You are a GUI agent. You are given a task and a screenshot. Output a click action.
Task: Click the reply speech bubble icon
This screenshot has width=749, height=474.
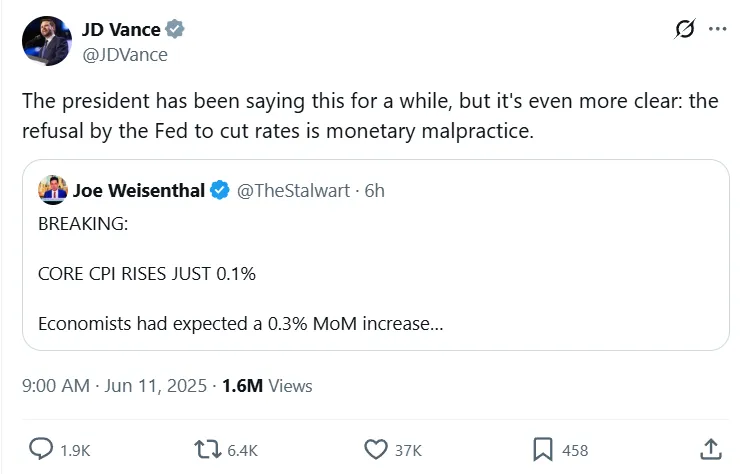43,449
